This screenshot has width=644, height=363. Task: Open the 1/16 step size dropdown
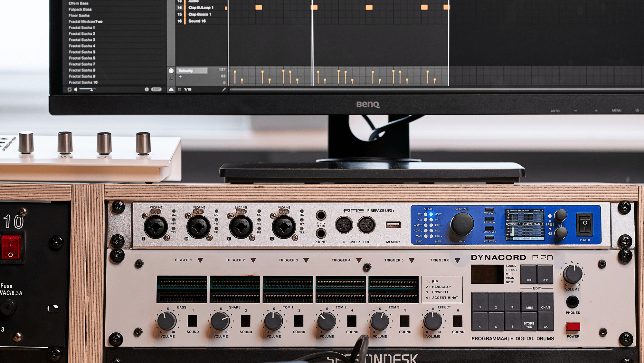(188, 89)
